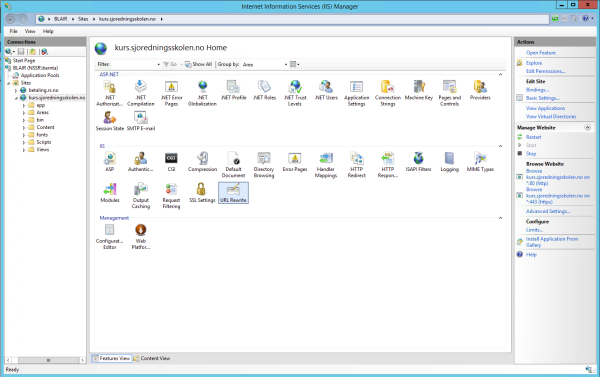The height and width of the screenshot is (377, 600).
Task: Open the View menu
Action: (x=30, y=31)
